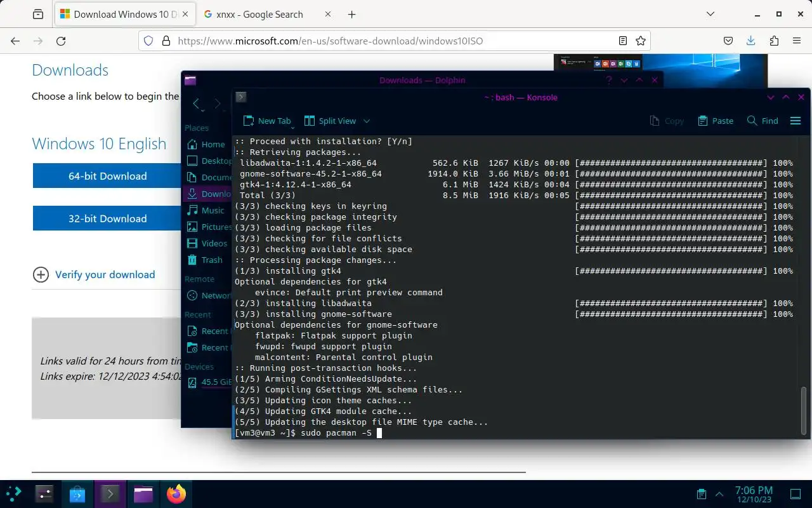Open Trash in Dolphin Places
Viewport: 812px width, 508px height.
click(205, 260)
